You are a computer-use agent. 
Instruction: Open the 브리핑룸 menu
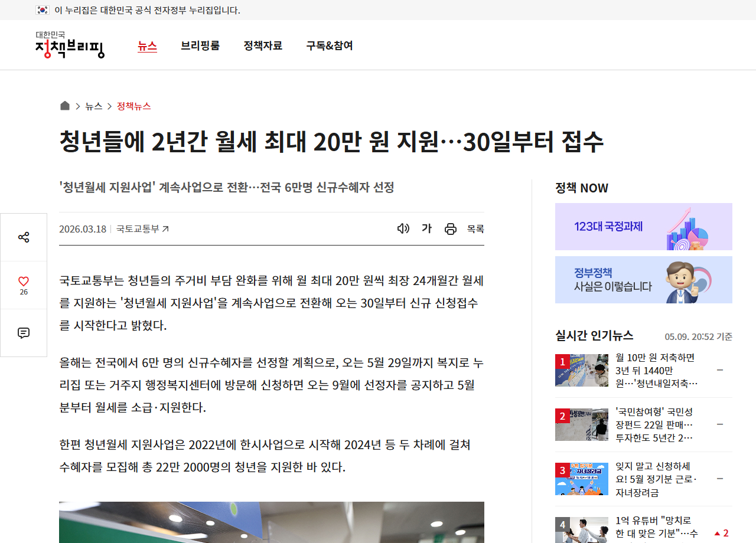pos(200,45)
